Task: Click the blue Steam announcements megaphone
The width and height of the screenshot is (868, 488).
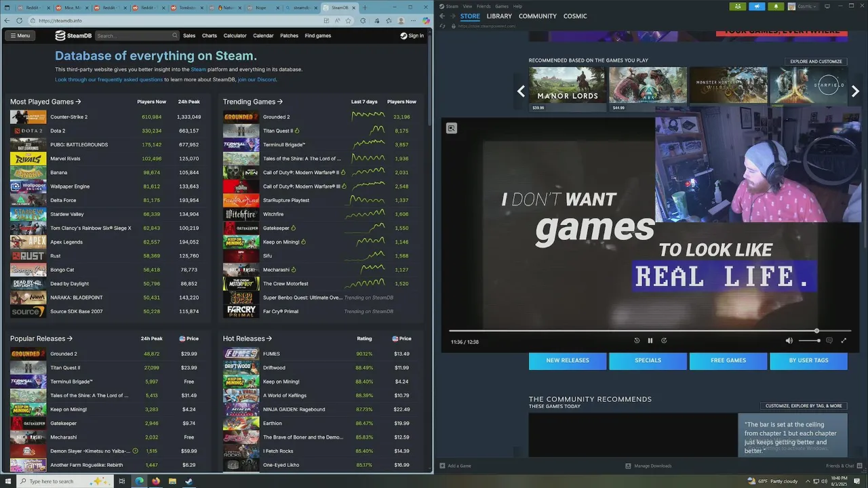Action: point(757,6)
